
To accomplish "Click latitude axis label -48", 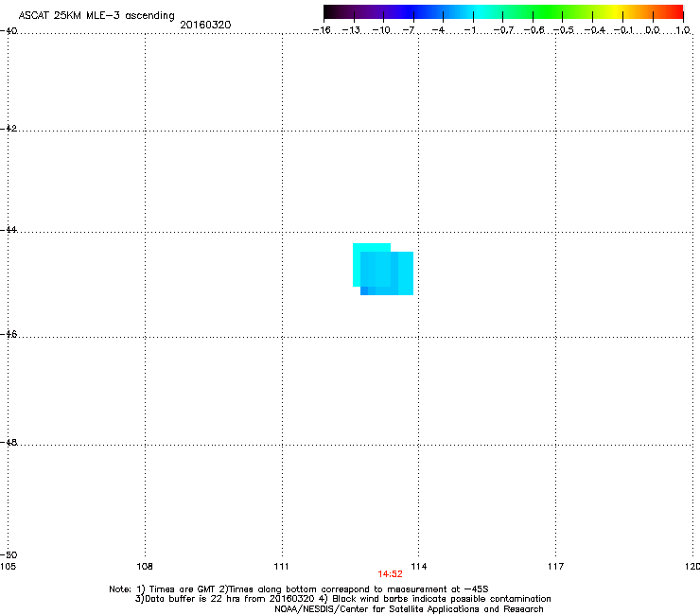I will [9, 442].
